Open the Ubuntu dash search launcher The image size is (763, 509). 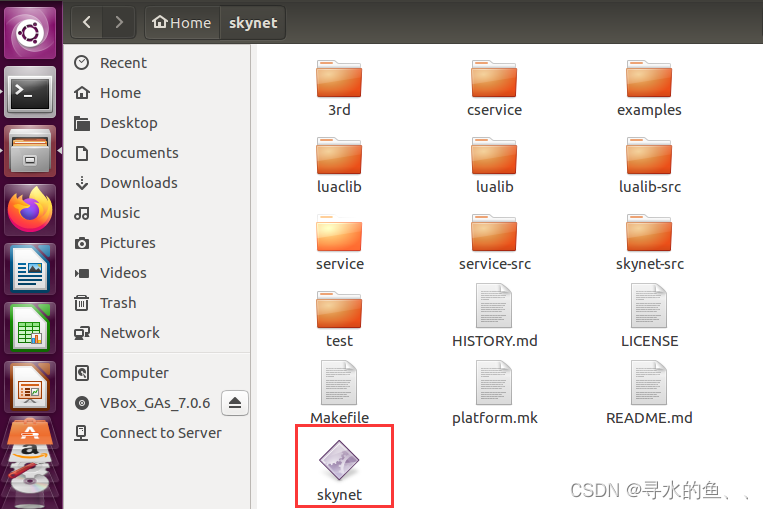coord(30,33)
